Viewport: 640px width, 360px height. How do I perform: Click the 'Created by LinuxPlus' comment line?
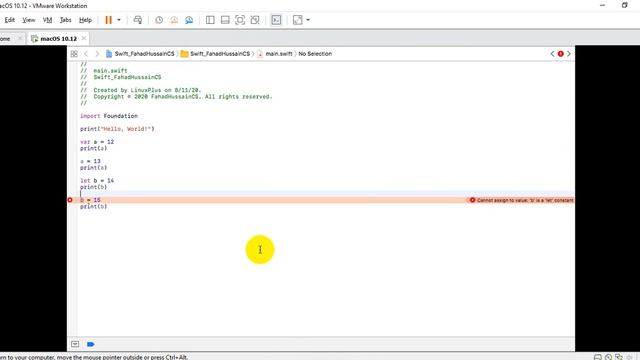tap(141, 90)
